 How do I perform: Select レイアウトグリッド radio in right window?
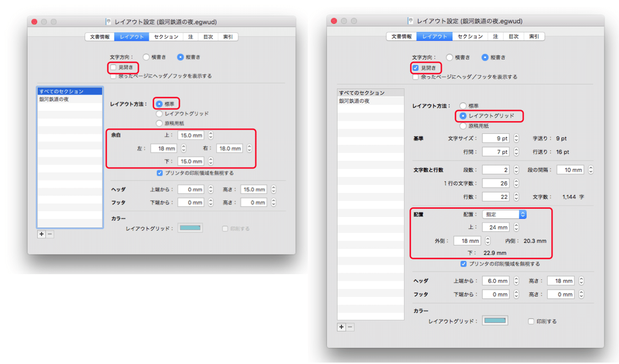pos(463,116)
